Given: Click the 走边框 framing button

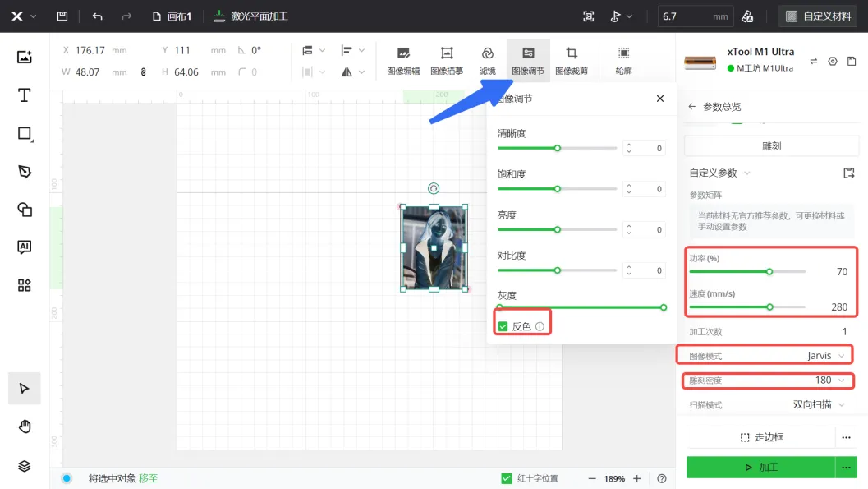Looking at the screenshot, I should click(x=761, y=437).
